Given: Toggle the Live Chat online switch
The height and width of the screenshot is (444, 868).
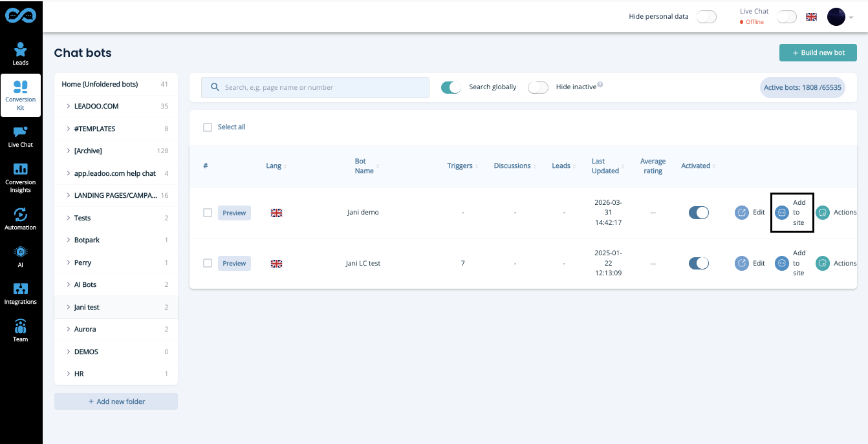Looking at the screenshot, I should [x=787, y=17].
